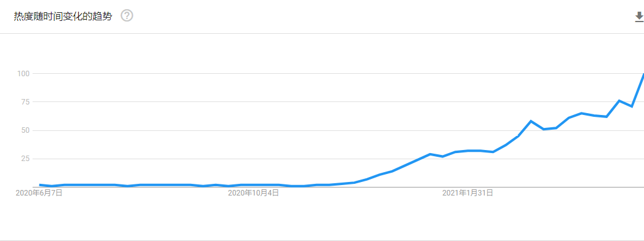This screenshot has height=241, width=644.
Task: Click the line dip just before final spike
Action: (632, 106)
